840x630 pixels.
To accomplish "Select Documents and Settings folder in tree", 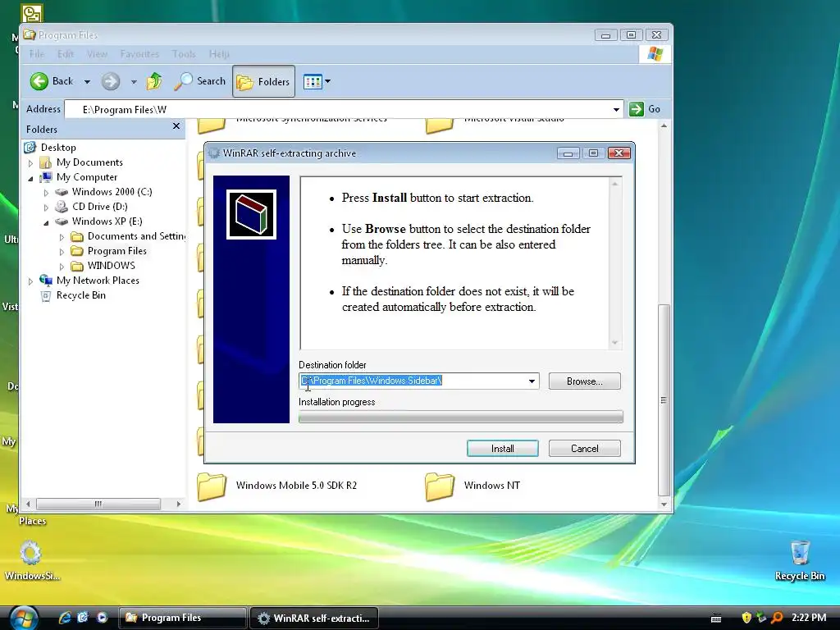I will 136,236.
